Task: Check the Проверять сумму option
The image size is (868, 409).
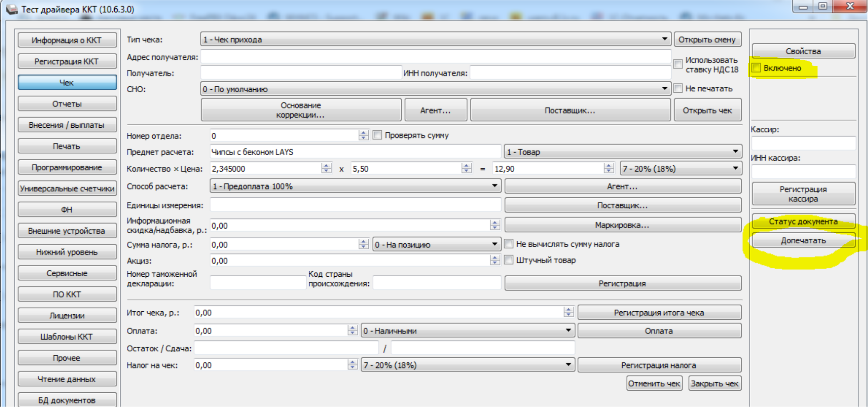Action: pos(377,135)
